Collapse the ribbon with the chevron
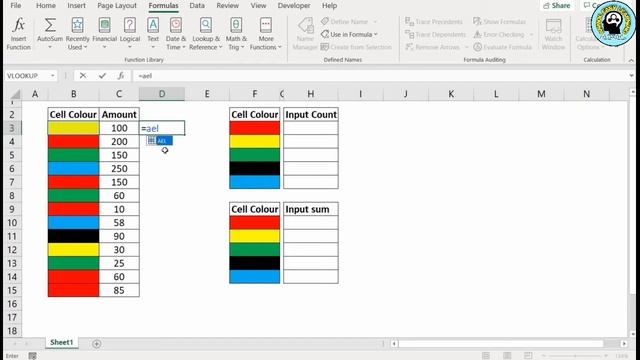Screen dimensions: 640x360 tap(631, 60)
